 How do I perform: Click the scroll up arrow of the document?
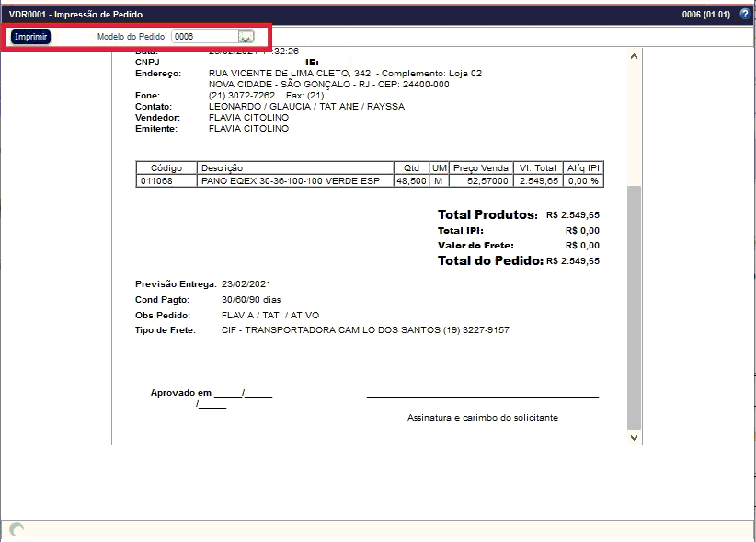[x=634, y=56]
